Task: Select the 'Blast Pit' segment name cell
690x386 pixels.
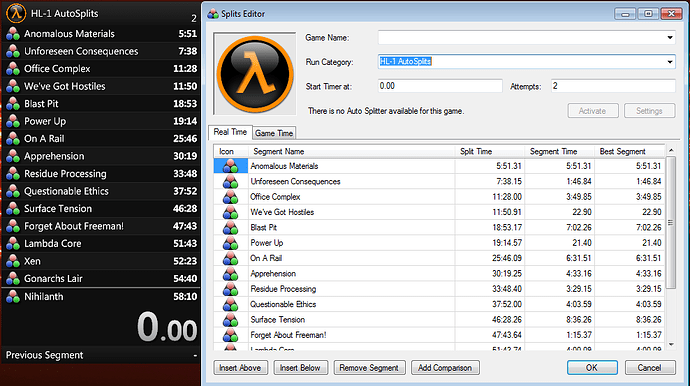Action: [x=351, y=228]
